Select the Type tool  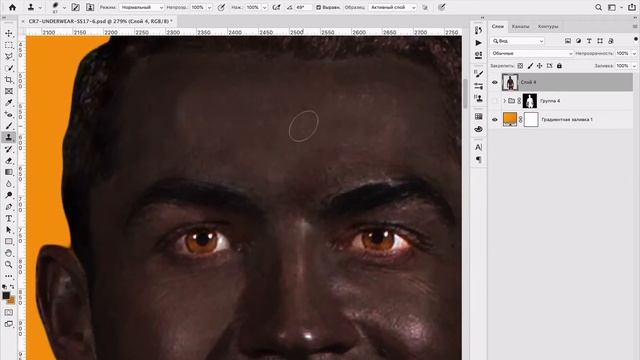[x=9, y=218]
